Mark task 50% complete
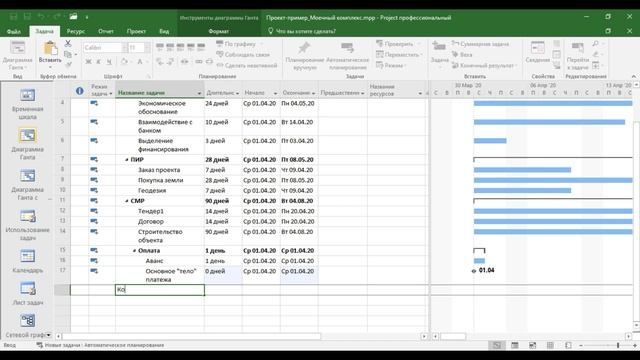 pyautogui.click(x=180, y=47)
